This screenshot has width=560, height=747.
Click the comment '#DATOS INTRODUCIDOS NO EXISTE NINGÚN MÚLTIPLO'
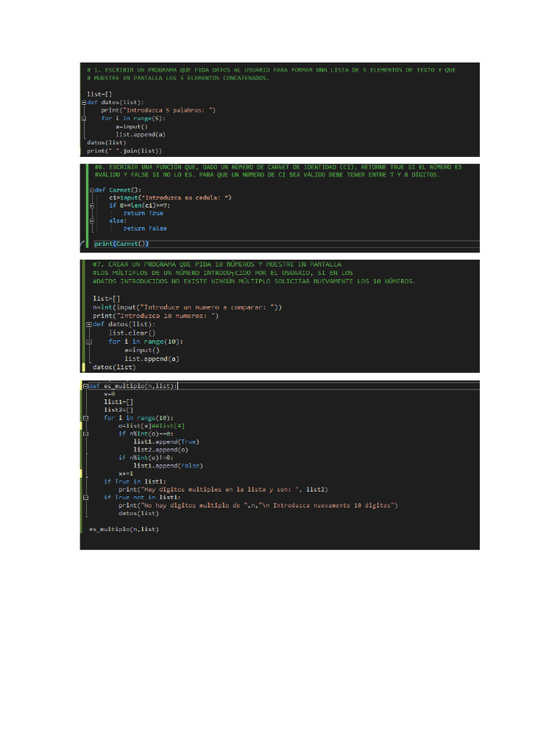point(254,282)
